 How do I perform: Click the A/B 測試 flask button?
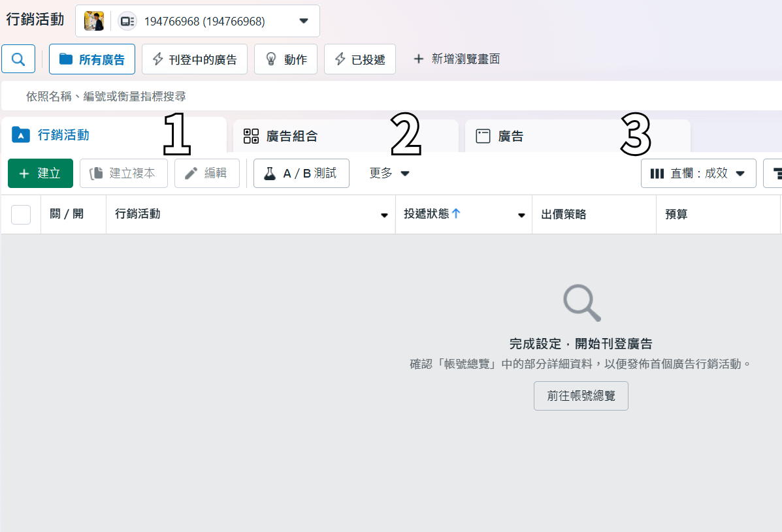(301, 174)
